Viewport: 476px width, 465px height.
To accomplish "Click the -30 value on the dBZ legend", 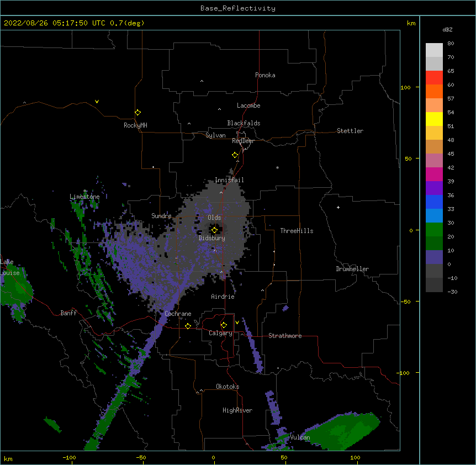I will click(452, 292).
